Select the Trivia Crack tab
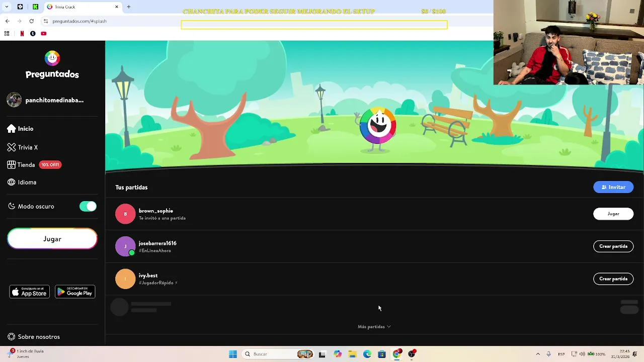This screenshot has width=644, height=362. pyautogui.click(x=83, y=7)
